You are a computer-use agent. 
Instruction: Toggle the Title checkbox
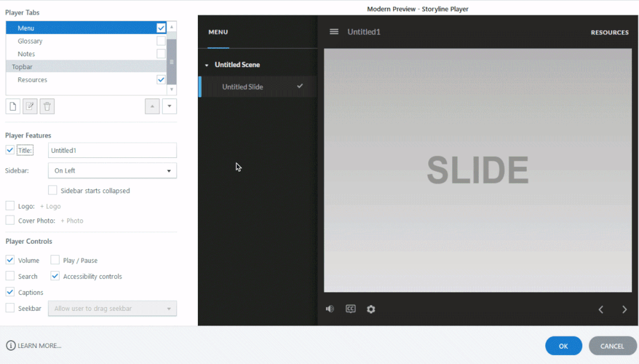pyautogui.click(x=10, y=150)
